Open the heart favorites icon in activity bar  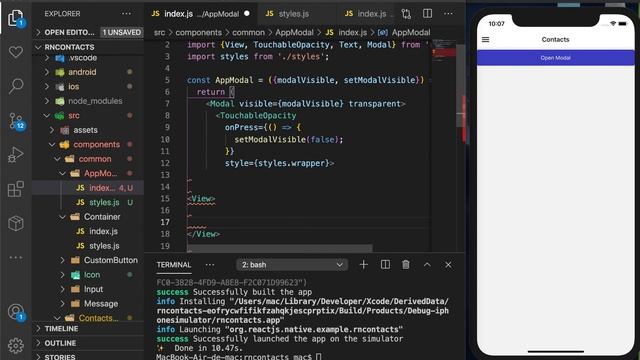coord(16,52)
